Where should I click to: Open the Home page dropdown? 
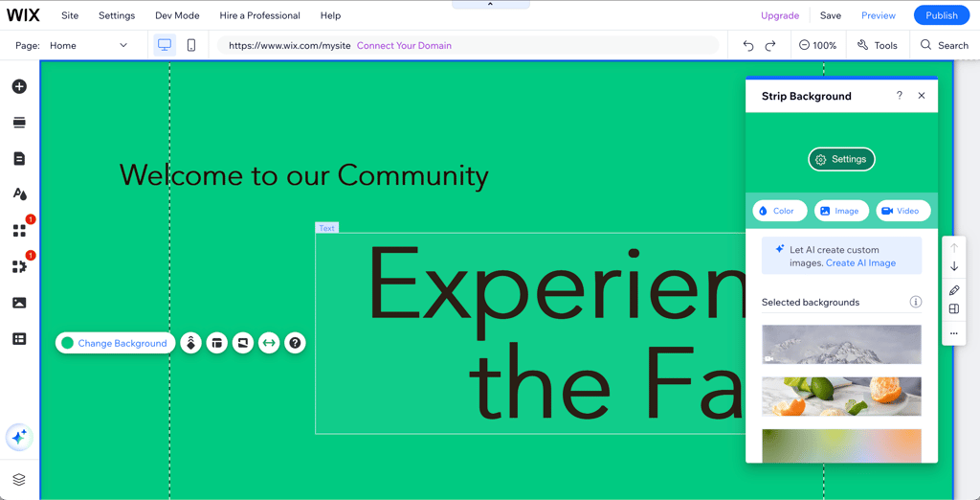[88, 45]
